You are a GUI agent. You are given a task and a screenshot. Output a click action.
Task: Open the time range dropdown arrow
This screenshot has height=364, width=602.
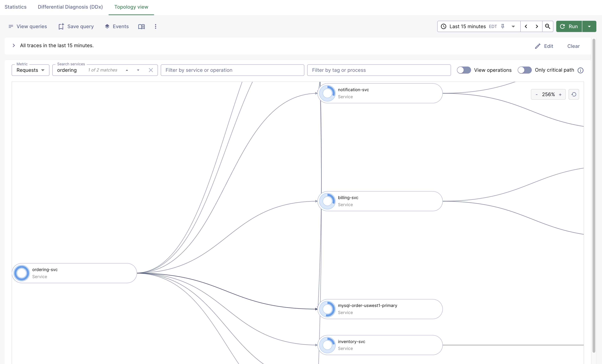click(513, 26)
